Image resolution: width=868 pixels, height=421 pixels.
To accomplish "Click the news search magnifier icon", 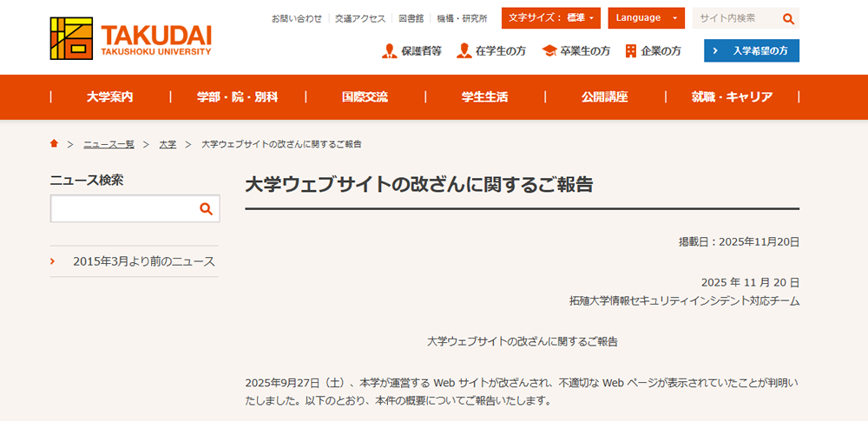I will pos(206,208).
